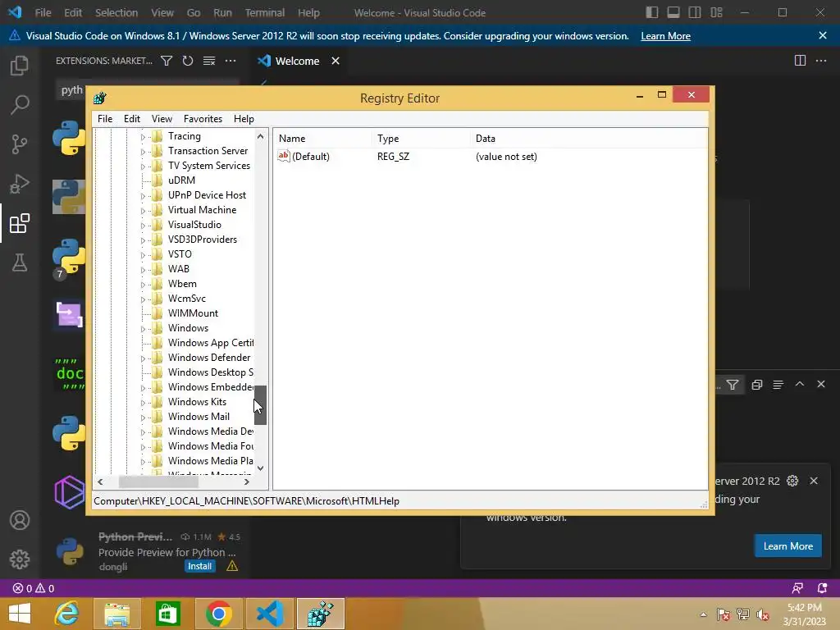
Task: Open Internet Explorer from taskbar
Action: pos(67,614)
